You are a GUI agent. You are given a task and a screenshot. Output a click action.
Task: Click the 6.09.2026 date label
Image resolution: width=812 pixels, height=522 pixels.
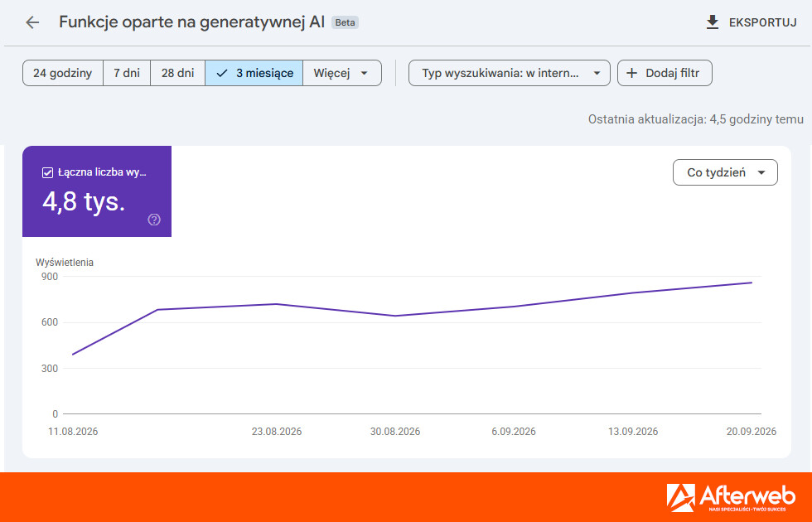pos(514,432)
